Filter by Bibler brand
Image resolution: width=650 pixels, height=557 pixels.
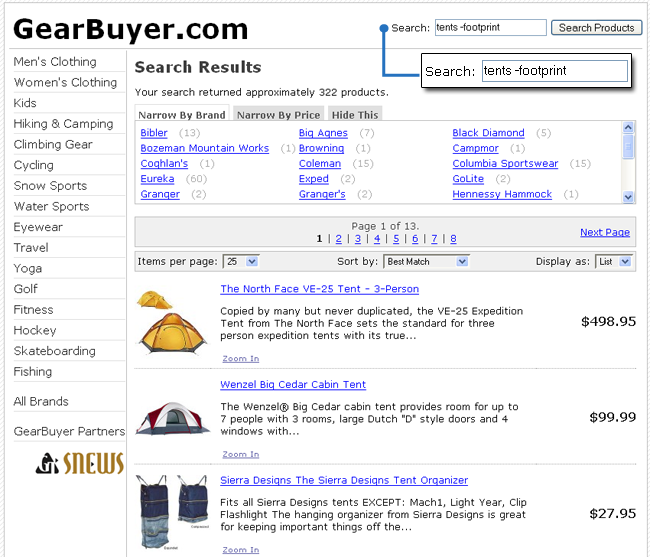pos(154,133)
